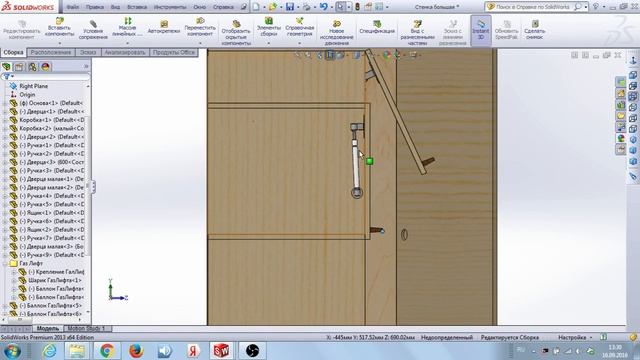Click the Undo arrow icon
Image resolution: width=640 pixels, height=360 pixels.
[x=323, y=7]
